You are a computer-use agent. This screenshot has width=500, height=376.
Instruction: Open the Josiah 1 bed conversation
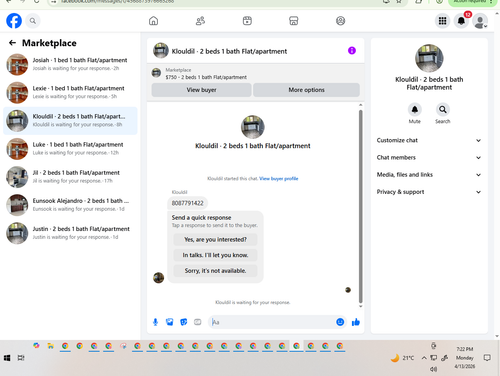(x=70, y=64)
